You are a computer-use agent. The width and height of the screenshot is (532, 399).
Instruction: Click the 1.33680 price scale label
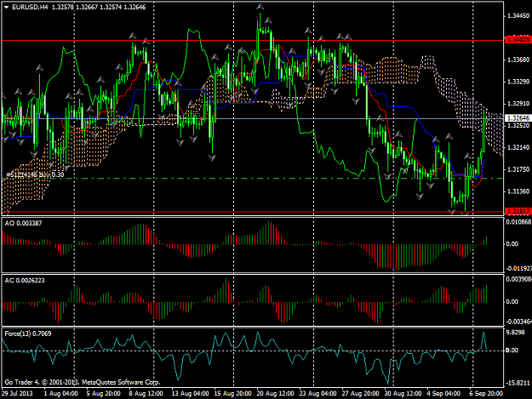click(x=518, y=60)
